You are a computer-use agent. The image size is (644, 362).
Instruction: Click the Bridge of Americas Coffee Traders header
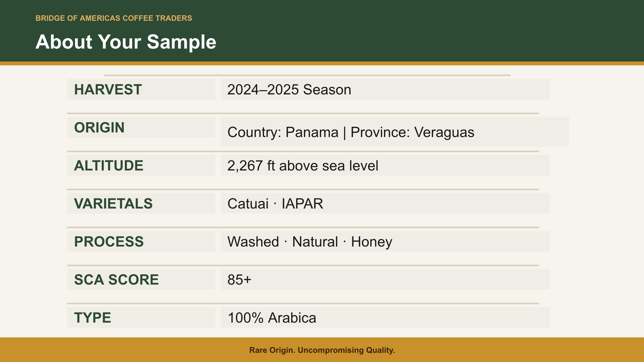pos(114,18)
